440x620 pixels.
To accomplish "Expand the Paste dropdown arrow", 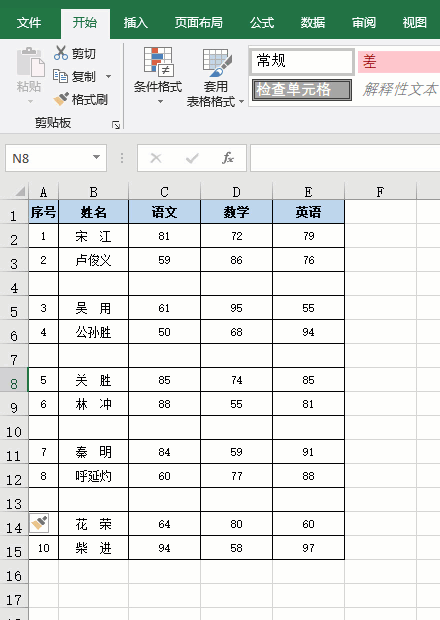I will click(30, 102).
